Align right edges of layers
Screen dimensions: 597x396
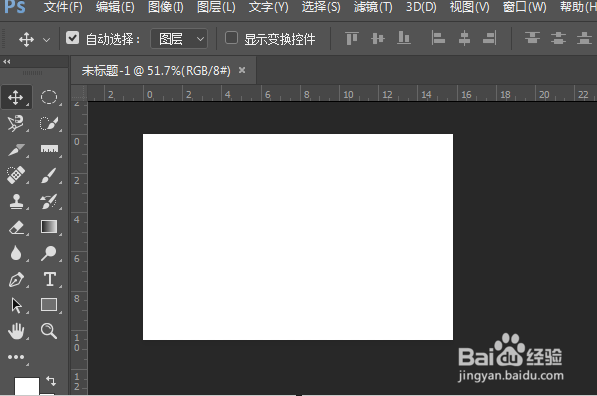pos(490,38)
